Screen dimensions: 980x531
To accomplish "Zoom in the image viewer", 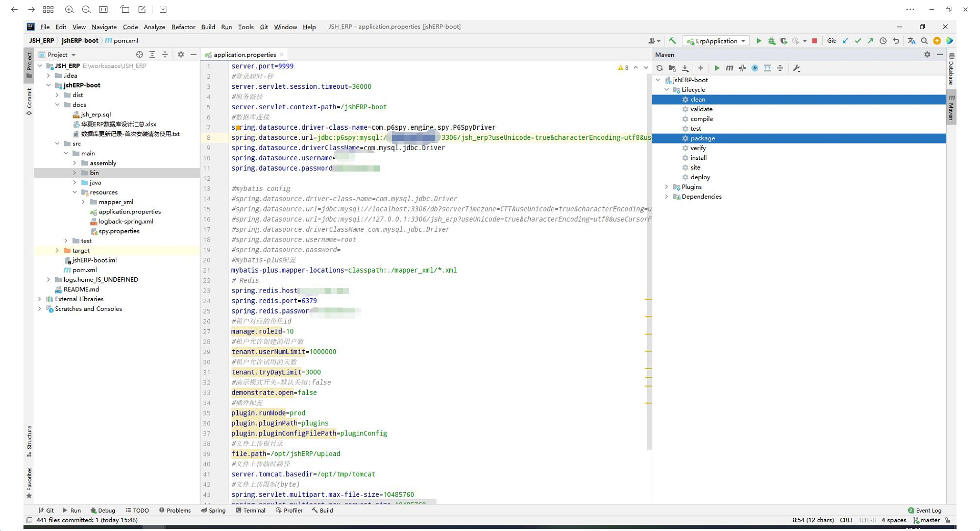I will point(69,9).
